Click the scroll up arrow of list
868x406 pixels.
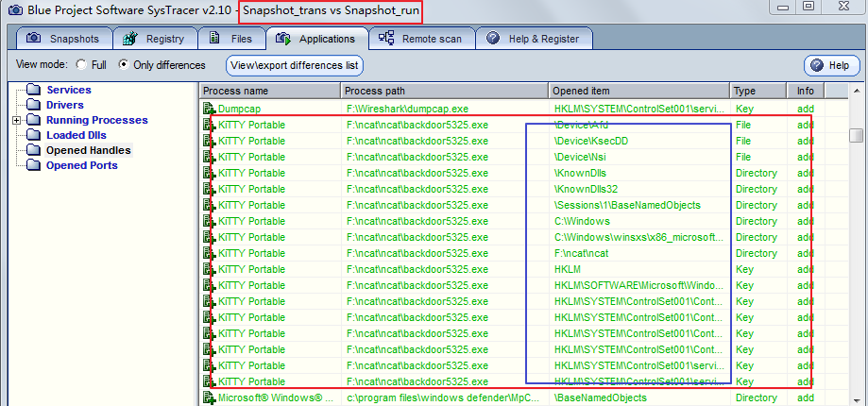pos(857,91)
